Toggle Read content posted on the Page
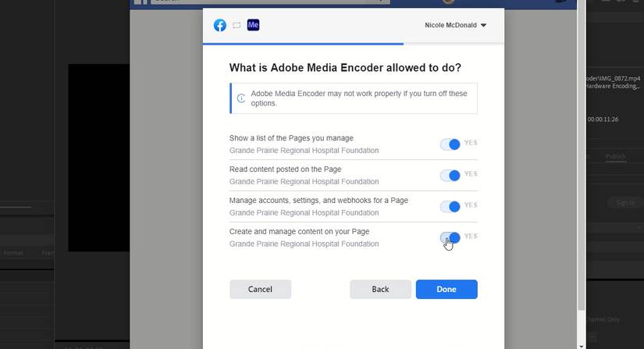 click(450, 176)
